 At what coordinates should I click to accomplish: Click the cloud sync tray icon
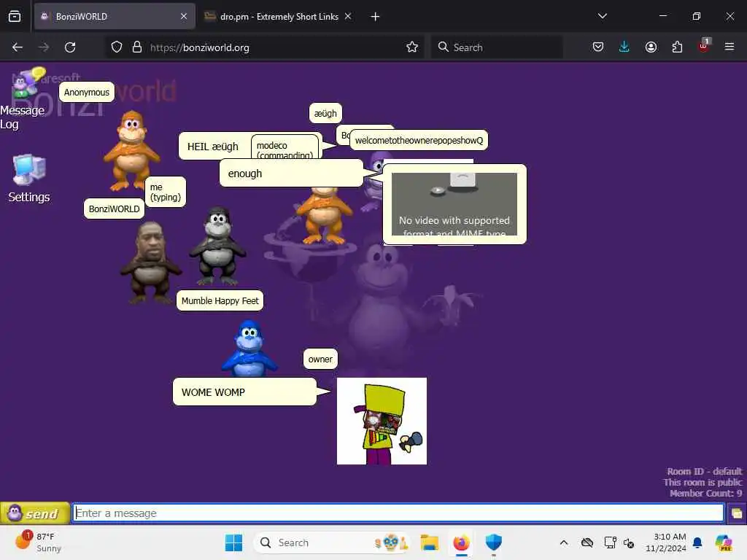(587, 542)
